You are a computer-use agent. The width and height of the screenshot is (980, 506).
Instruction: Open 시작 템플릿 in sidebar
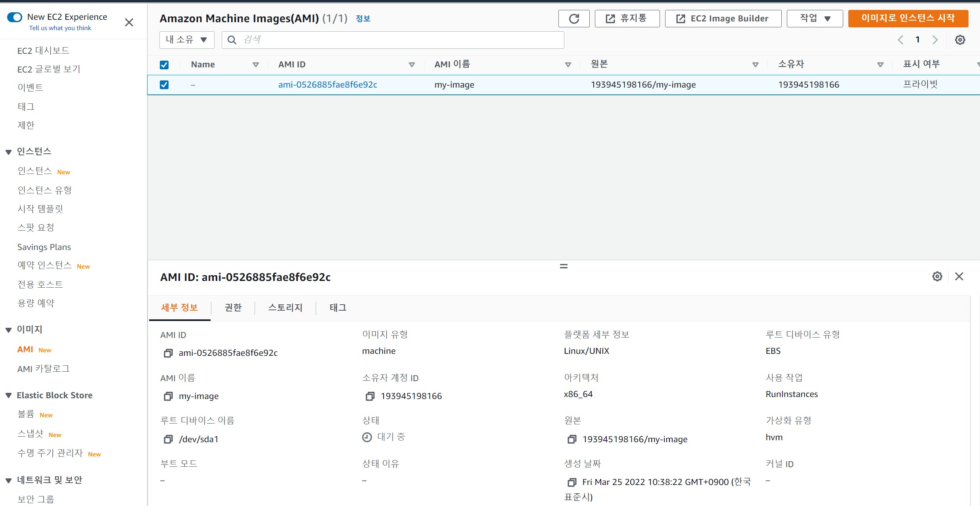click(x=40, y=209)
